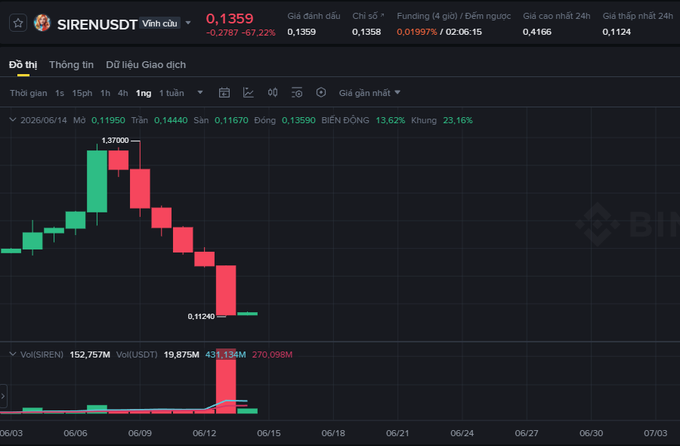Click the Khung 23,16% value
The width and height of the screenshot is (680, 446).
coord(458,120)
